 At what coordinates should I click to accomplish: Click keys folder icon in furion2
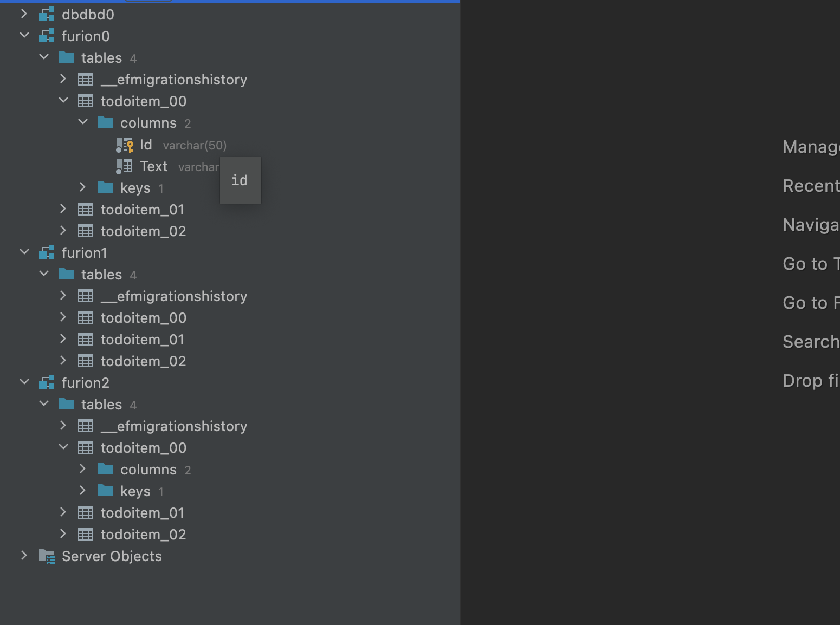(105, 490)
